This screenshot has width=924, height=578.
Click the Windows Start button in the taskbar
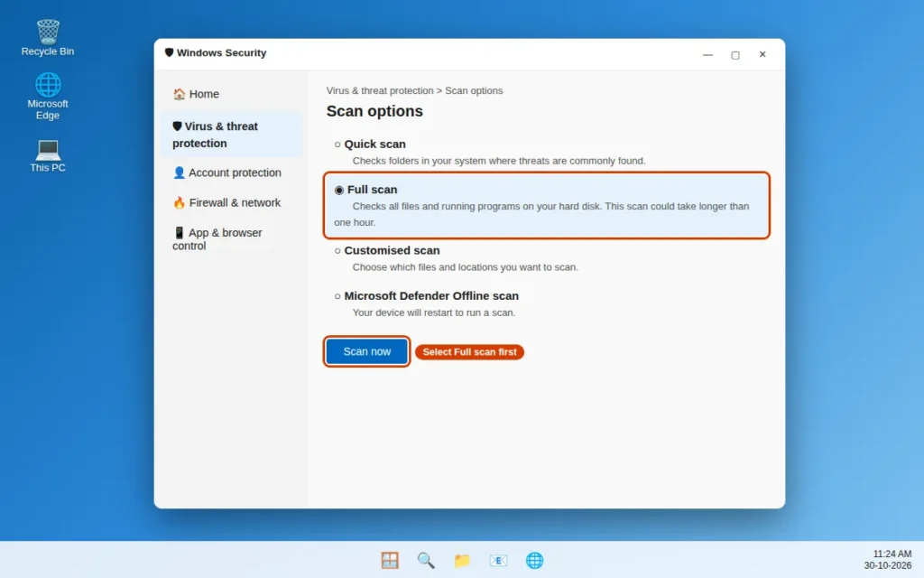click(390, 560)
